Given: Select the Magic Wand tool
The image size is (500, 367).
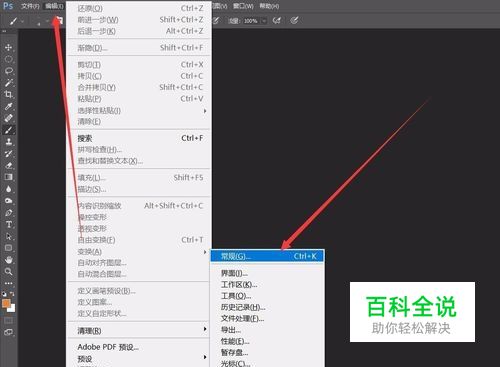Looking at the screenshot, I should pos(9,83).
